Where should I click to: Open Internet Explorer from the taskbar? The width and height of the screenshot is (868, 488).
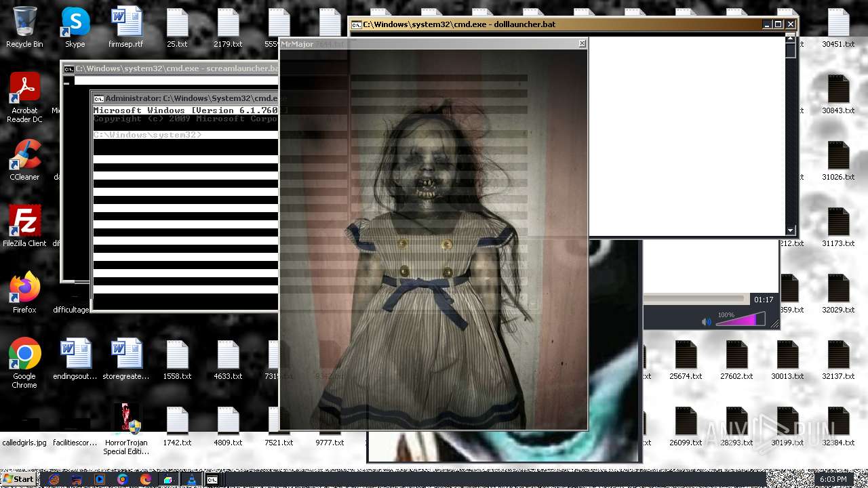coord(54,479)
